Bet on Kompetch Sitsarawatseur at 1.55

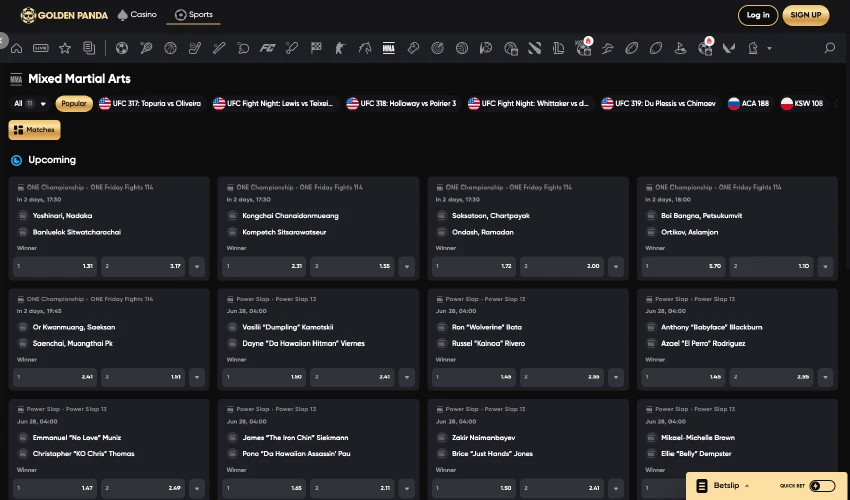point(353,266)
